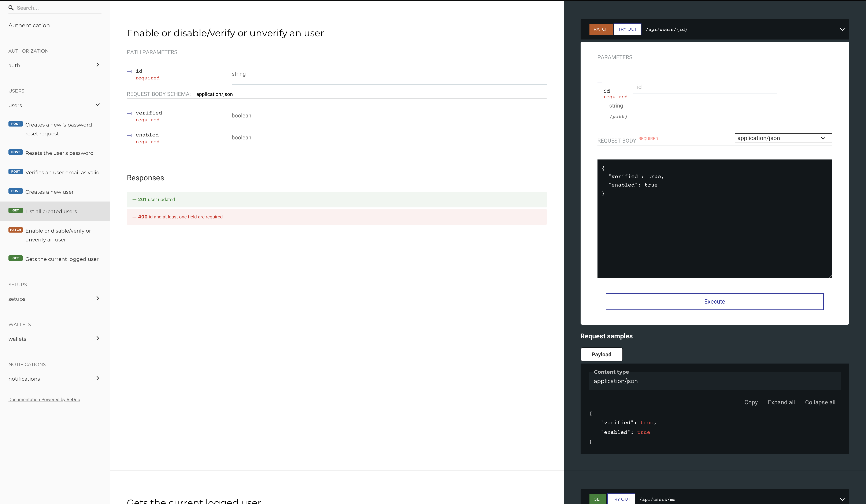Open Verifies an user email as valid
866x504 pixels.
point(62,172)
